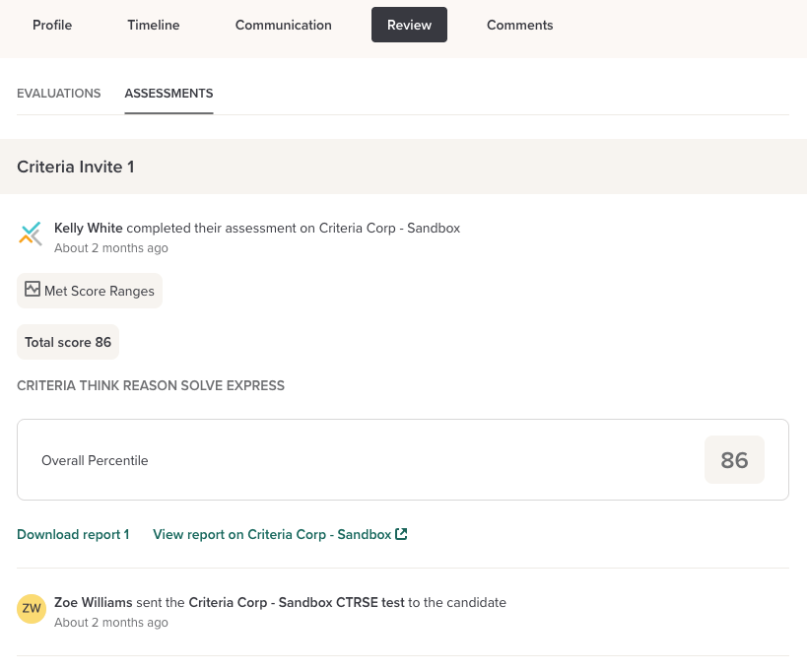Click the Total score 86 badge
Viewport: 807px width, 672px height.
[68, 342]
